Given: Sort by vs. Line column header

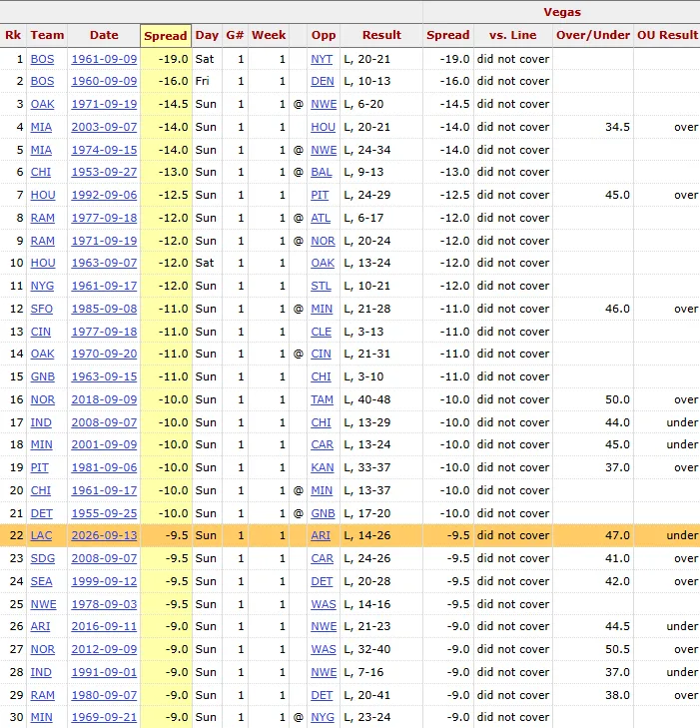Looking at the screenshot, I should pyautogui.click(x=512, y=35).
